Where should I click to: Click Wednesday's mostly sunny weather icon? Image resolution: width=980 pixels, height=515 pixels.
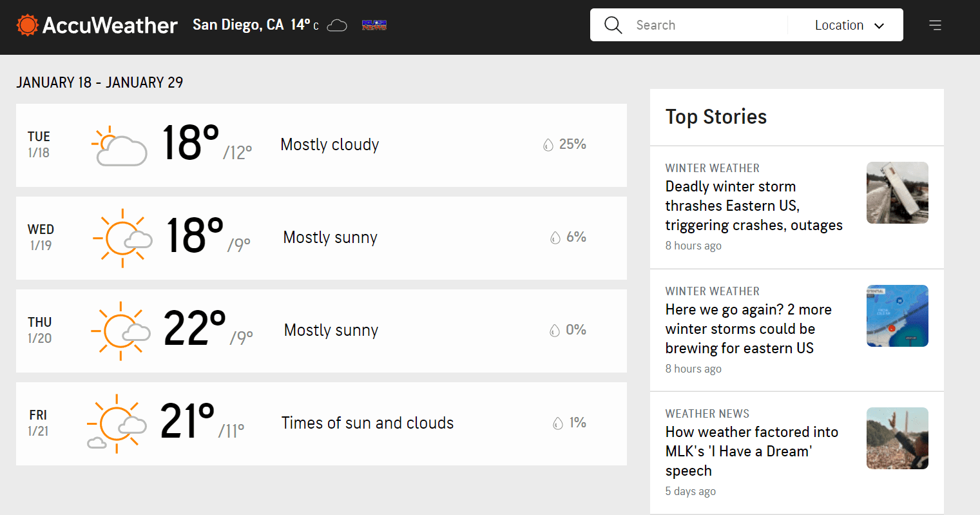tap(122, 238)
